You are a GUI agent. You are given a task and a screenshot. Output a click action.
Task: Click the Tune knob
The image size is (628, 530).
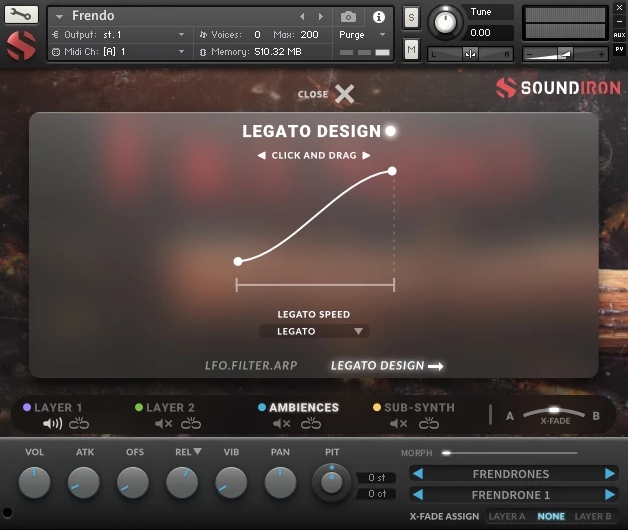(x=445, y=22)
